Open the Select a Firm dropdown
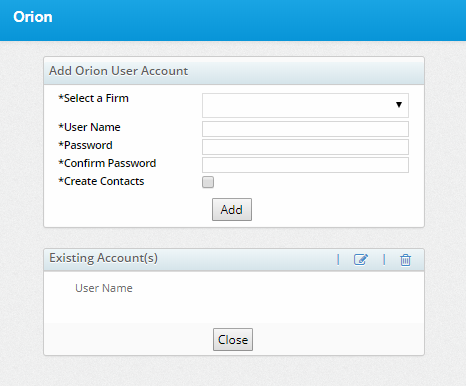This screenshot has height=386, width=466. coord(305,105)
